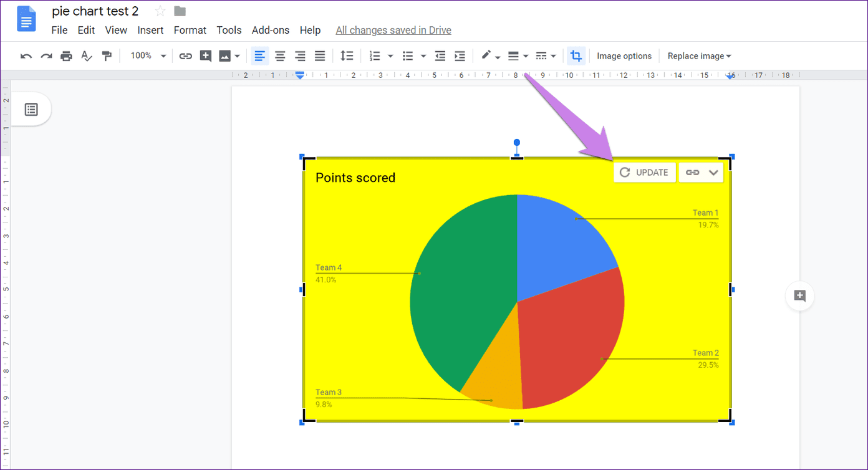This screenshot has height=470, width=868.
Task: Expand the linked chart options chevron
Action: pos(714,173)
